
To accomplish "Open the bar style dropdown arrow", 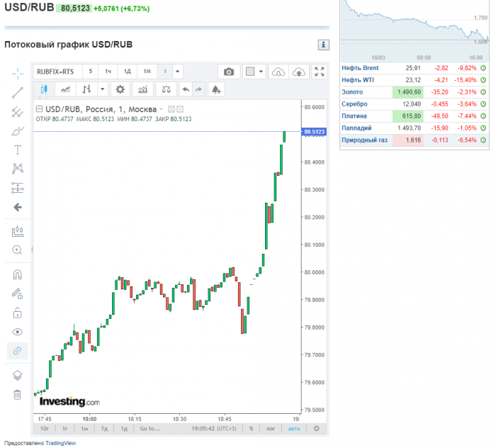I will 103,89.
